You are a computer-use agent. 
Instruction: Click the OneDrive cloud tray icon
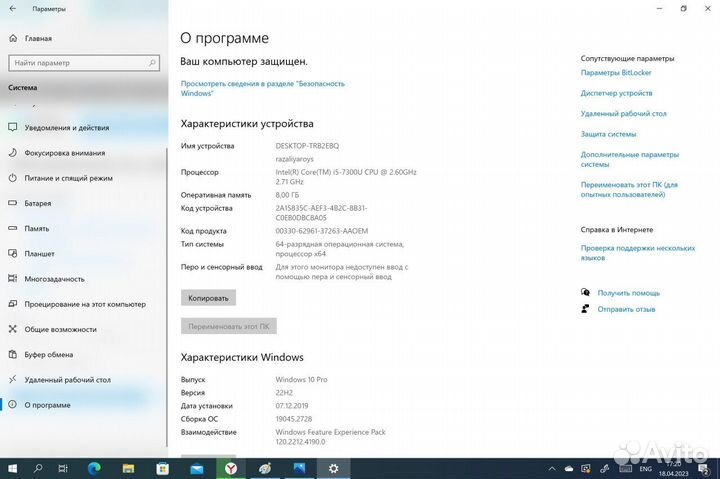[569, 469]
